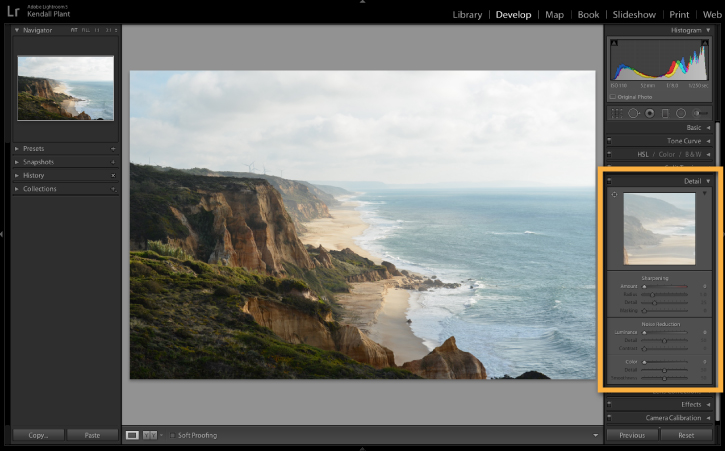Click the Reset button
This screenshot has height=451, width=725.
tap(686, 435)
